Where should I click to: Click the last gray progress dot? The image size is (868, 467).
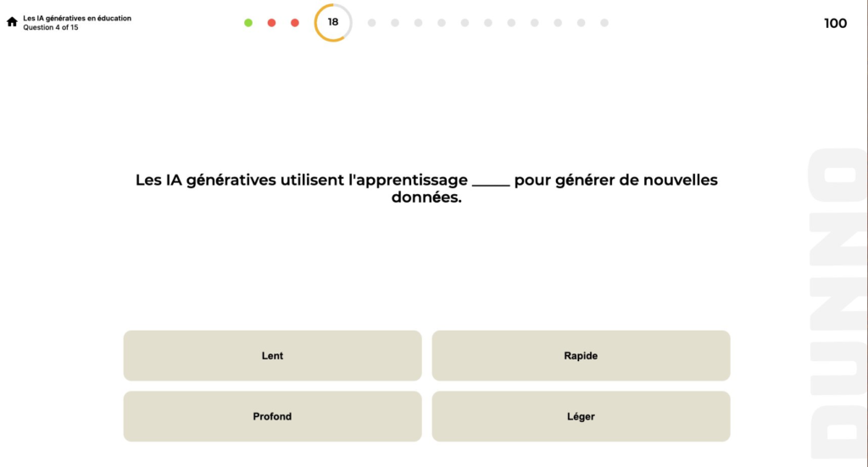604,23
